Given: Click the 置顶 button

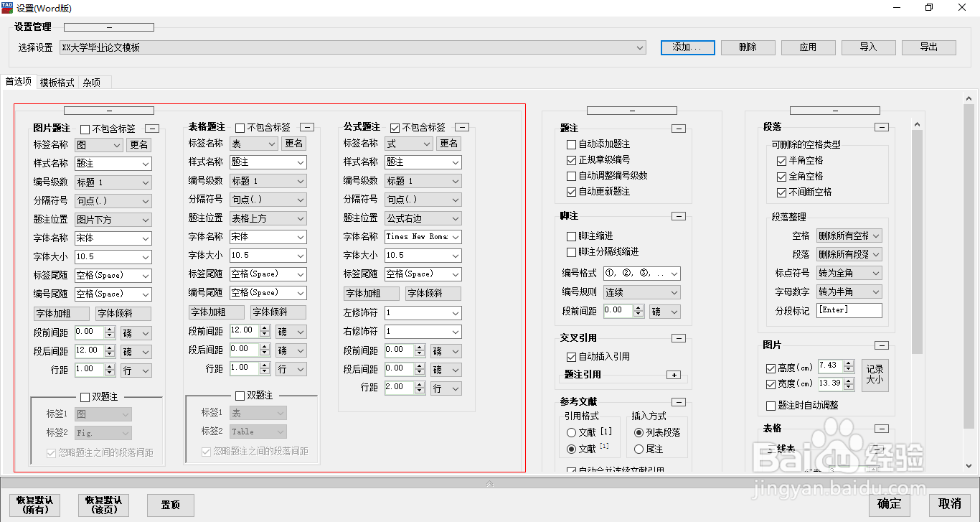Looking at the screenshot, I should 171,505.
